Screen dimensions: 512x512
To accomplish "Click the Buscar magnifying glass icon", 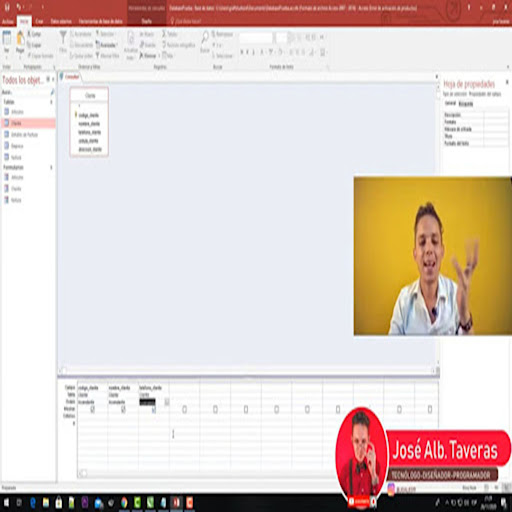I will click(x=205, y=42).
